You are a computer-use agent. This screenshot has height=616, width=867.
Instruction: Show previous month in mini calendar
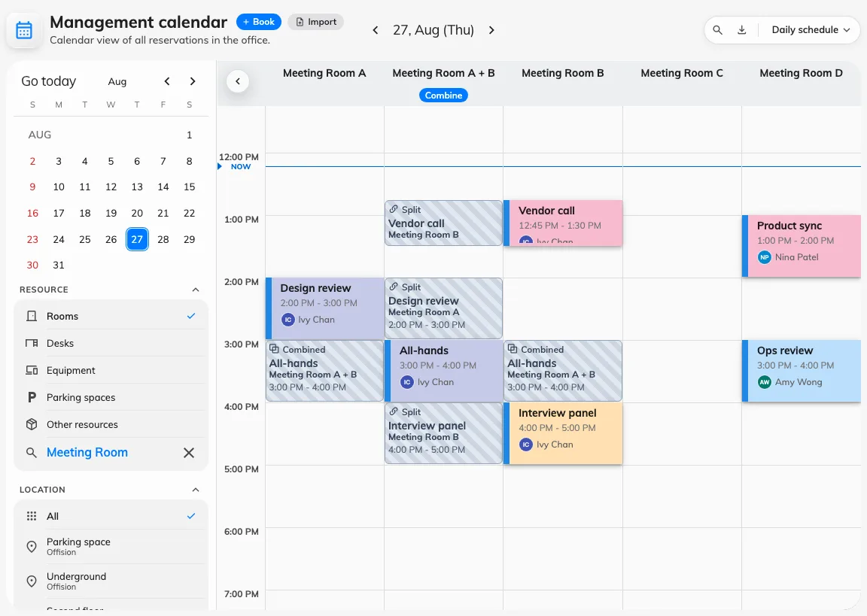click(x=167, y=81)
